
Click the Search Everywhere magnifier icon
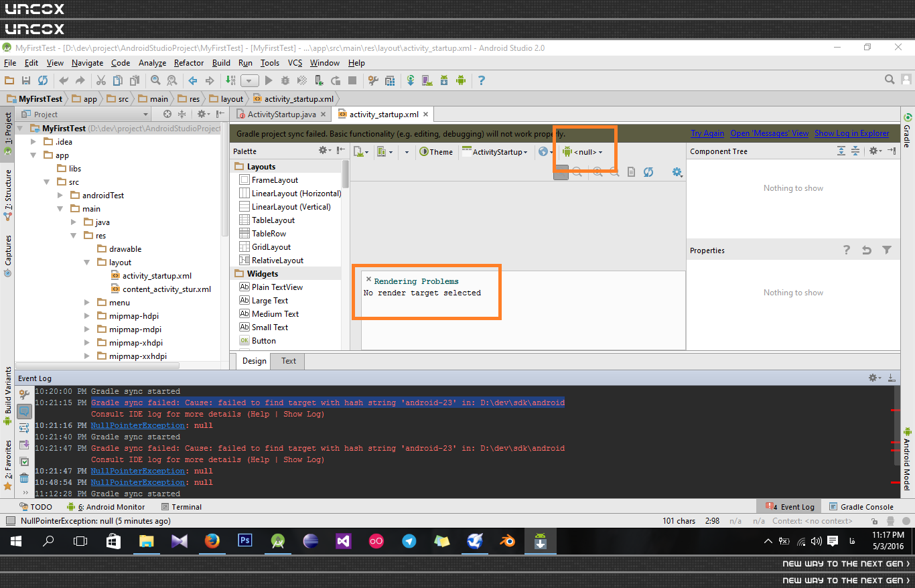coord(890,80)
